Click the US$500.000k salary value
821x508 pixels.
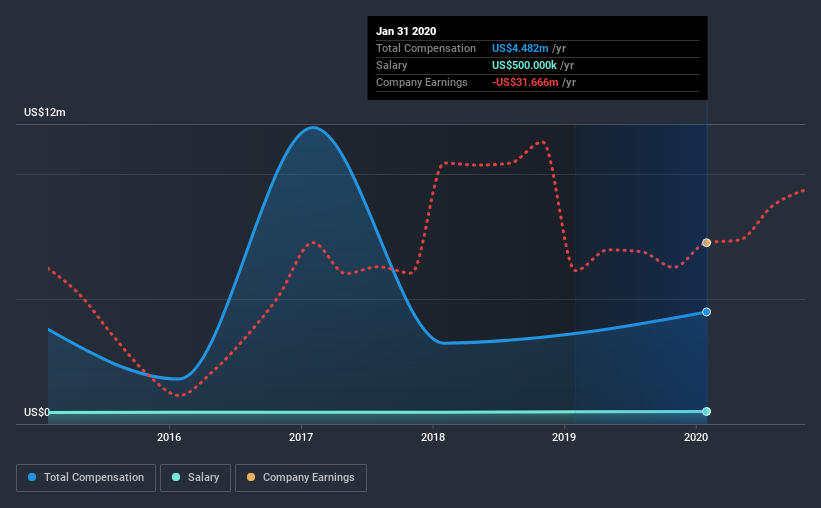click(524, 65)
